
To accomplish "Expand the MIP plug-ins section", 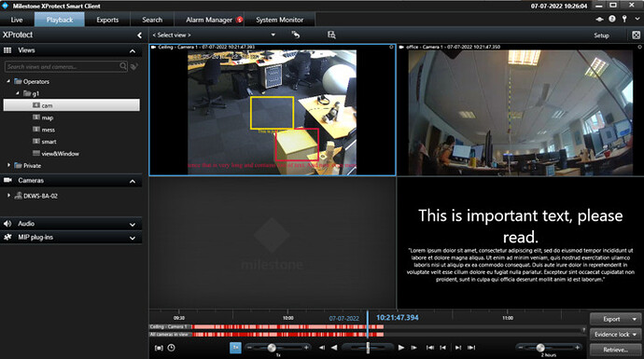I will point(133,238).
